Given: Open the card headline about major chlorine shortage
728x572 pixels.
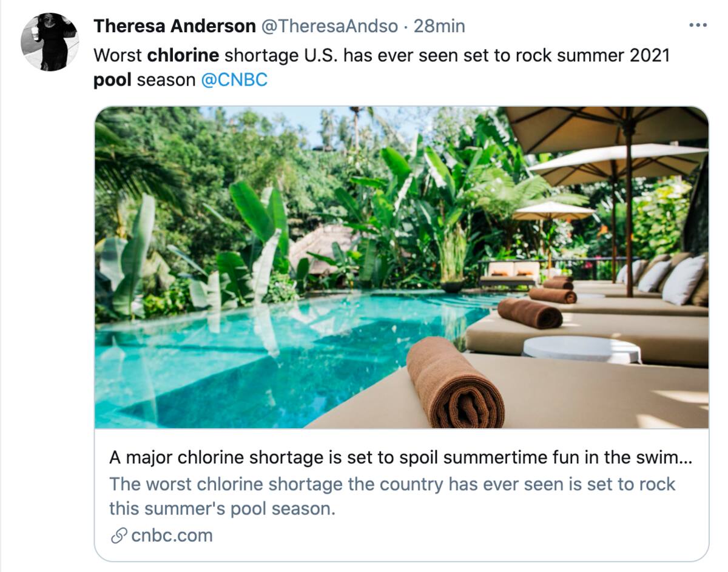Looking at the screenshot, I should pyautogui.click(x=401, y=458).
